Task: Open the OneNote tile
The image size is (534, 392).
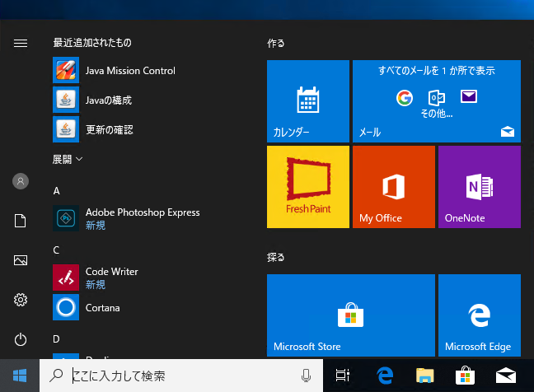Action: pos(480,187)
